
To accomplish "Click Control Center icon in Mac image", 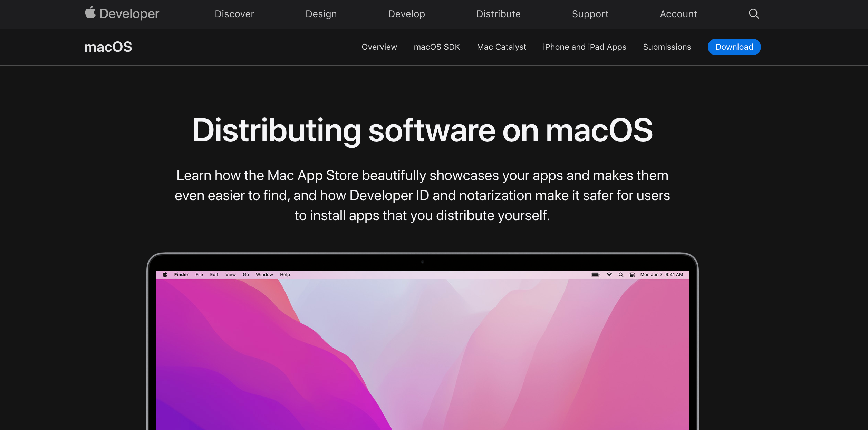I will click(x=632, y=275).
